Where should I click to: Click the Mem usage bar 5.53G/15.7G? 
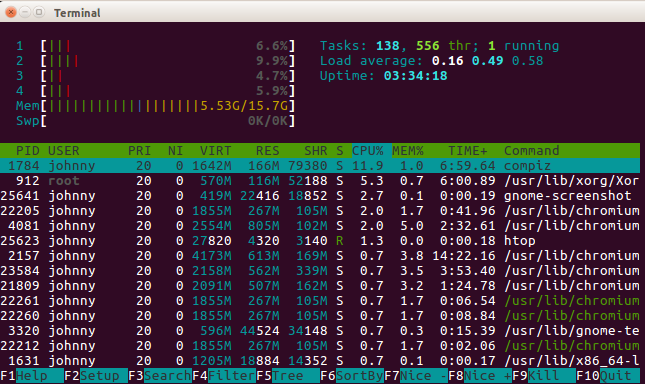point(156,106)
